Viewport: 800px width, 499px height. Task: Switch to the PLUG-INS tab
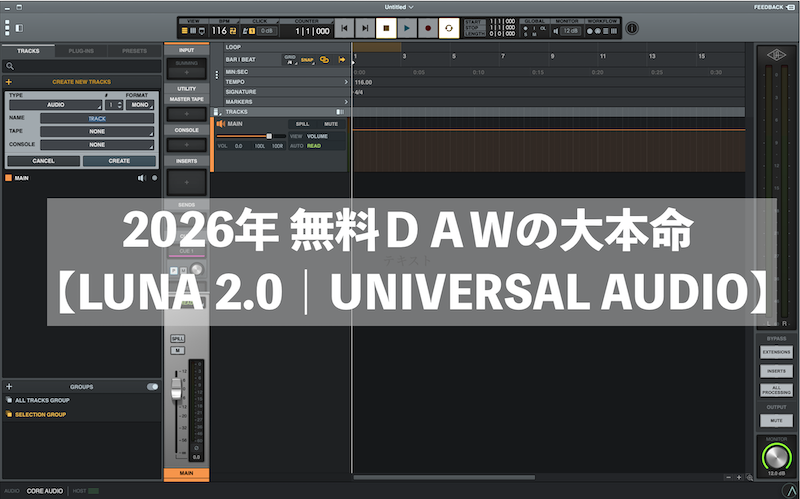(82, 49)
